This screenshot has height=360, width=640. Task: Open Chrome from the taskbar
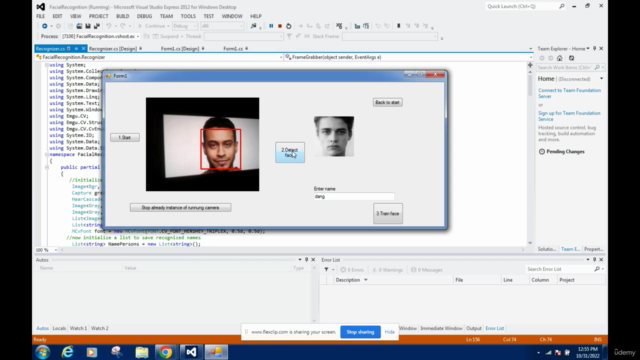point(165,352)
